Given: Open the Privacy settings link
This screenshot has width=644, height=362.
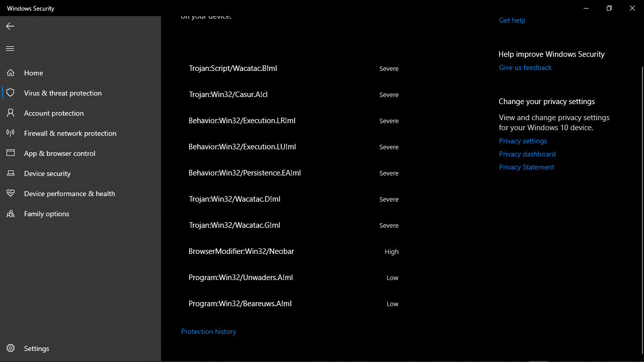Looking at the screenshot, I should (523, 141).
